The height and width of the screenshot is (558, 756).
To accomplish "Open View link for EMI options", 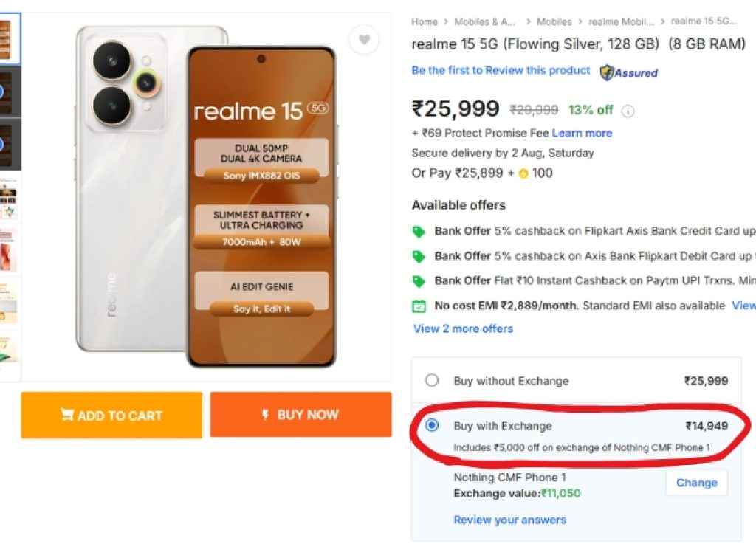I will tap(743, 306).
